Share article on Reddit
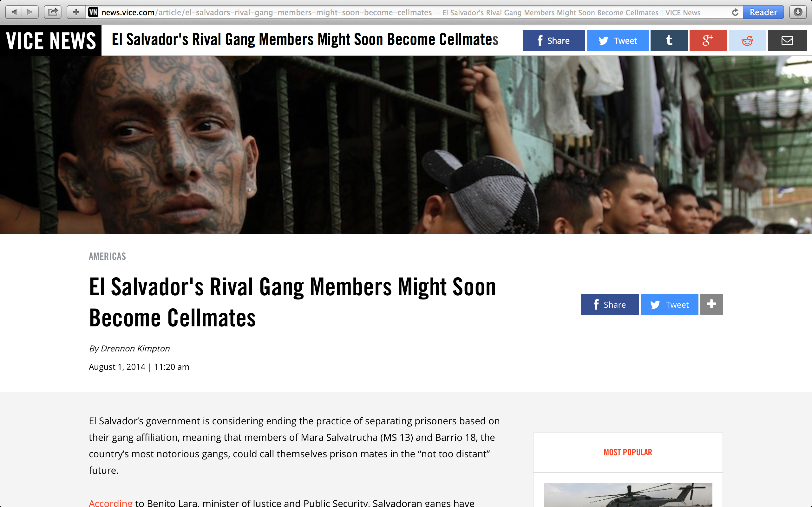 point(747,40)
